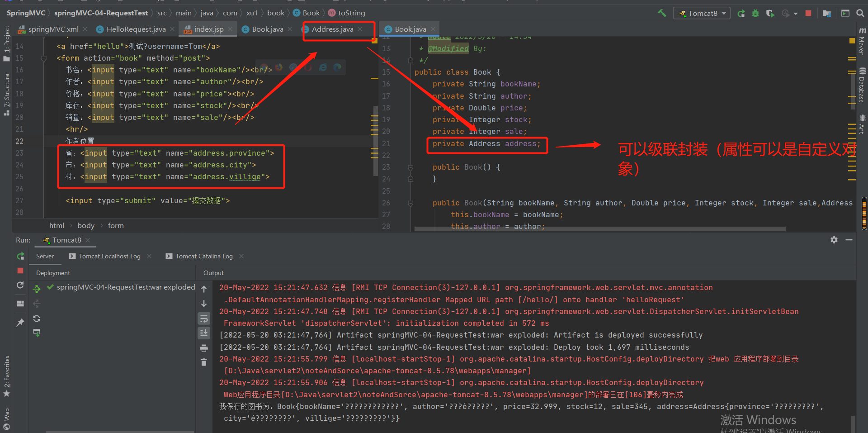Viewport: 868px width, 433px height.
Task: Click the Refresh deployment status icon
Action: (x=37, y=319)
